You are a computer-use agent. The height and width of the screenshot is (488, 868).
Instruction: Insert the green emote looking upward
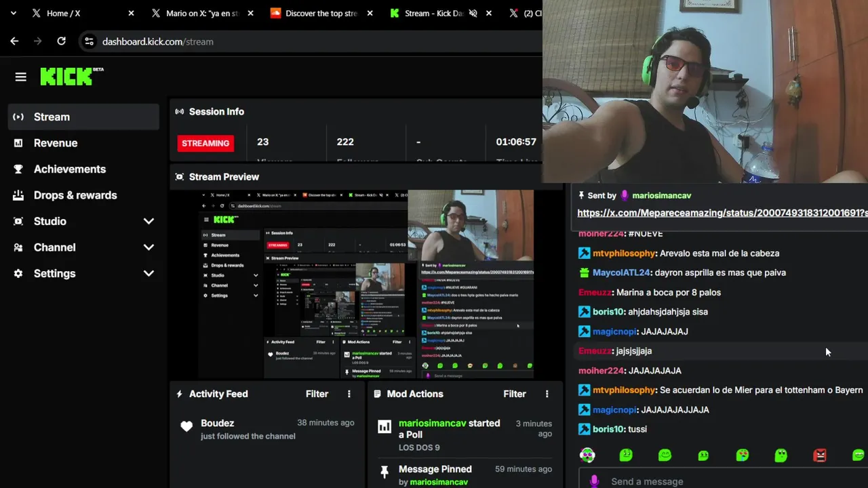coord(781,455)
